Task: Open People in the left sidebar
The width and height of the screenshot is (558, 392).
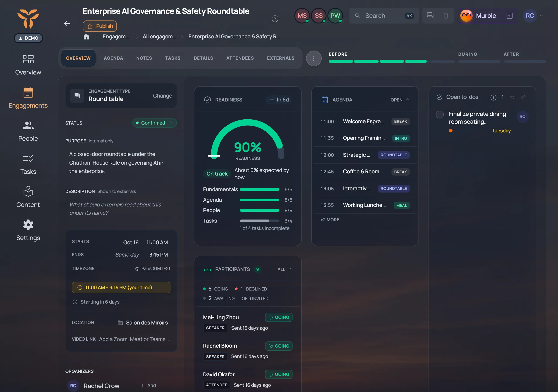Action: tap(28, 131)
